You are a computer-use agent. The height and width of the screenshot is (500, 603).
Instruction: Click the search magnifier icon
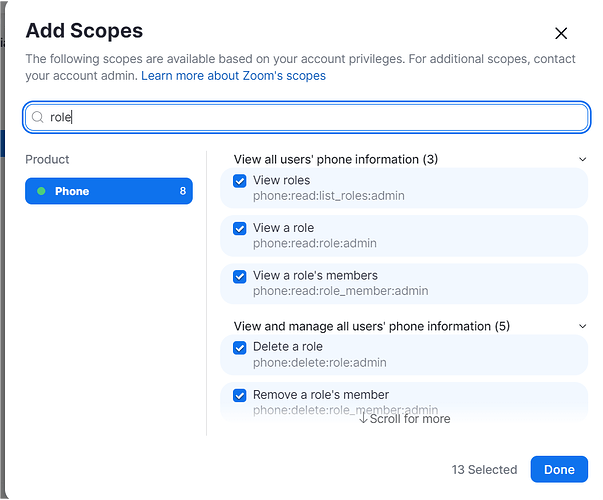point(38,117)
